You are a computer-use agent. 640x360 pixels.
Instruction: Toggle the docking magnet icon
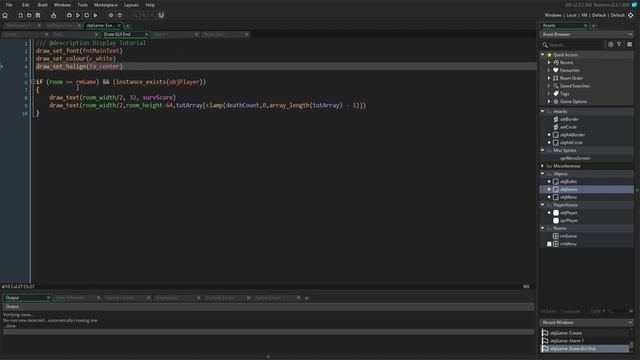(x=161, y=15)
